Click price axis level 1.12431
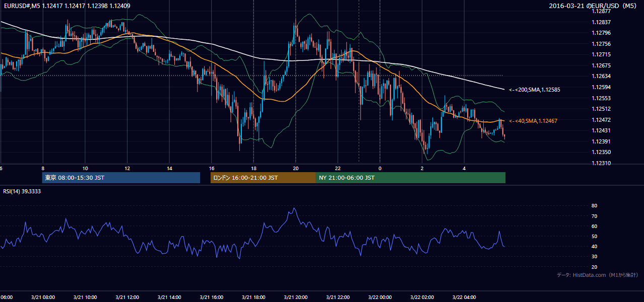 pos(601,130)
